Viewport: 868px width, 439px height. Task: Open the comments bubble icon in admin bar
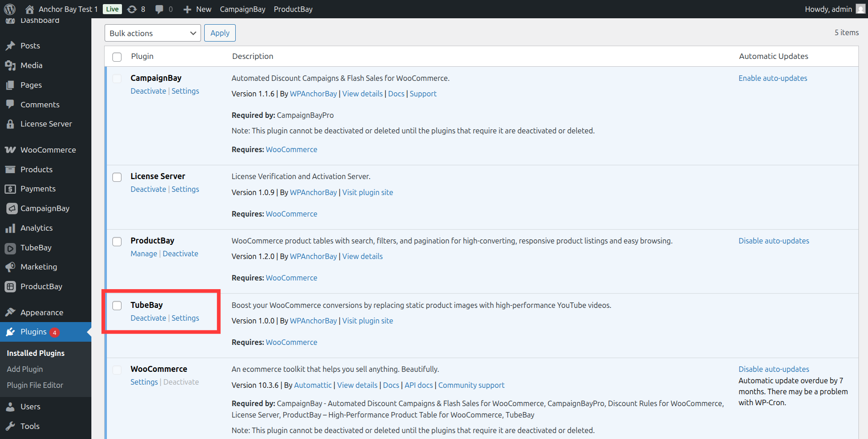pos(159,9)
